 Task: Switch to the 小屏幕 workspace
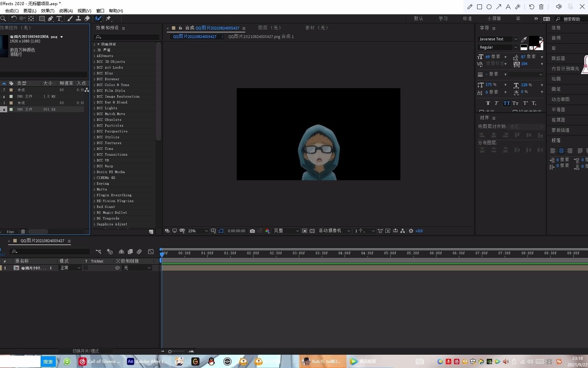(494, 18)
